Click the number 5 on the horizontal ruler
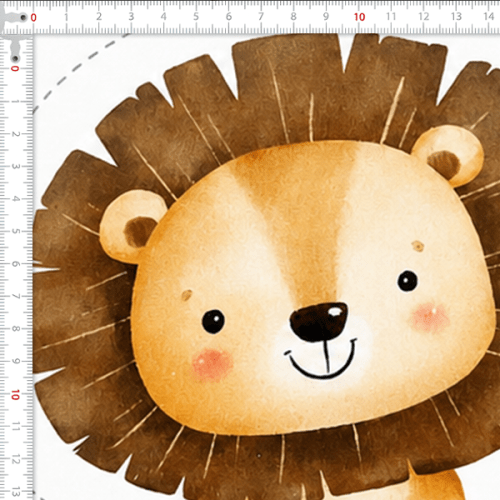Image resolution: width=500 pixels, height=500 pixels. 196,16
